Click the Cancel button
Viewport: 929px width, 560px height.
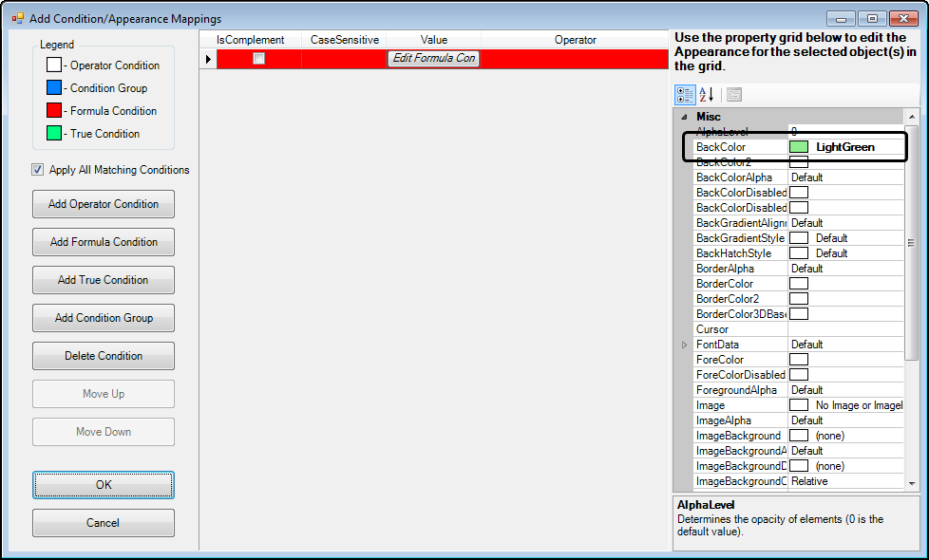(104, 523)
